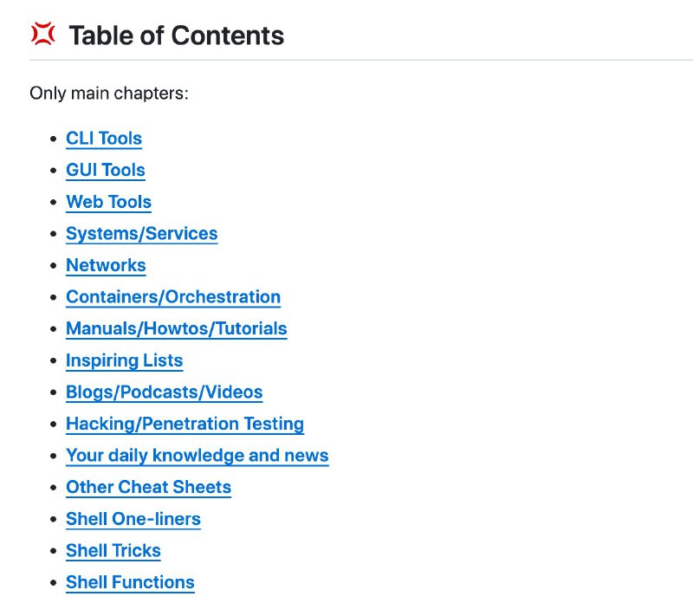The image size is (693, 616).
Task: Click the bullet beside Shell Functions
Action: 50,583
